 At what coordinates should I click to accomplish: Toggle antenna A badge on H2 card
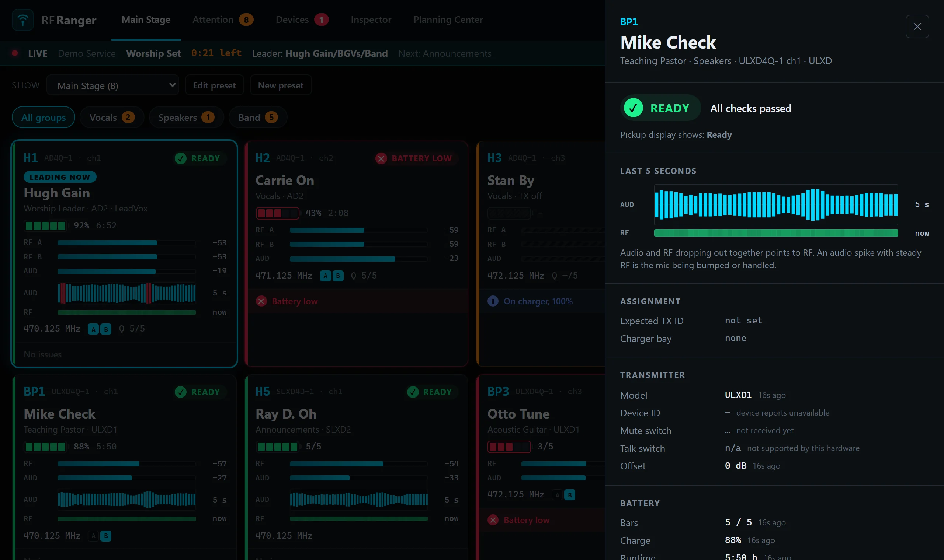[326, 276]
